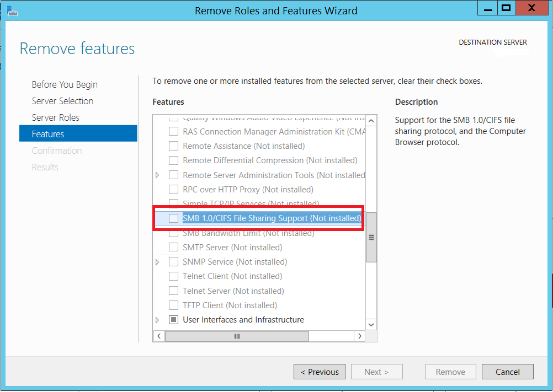
Task: Expand the SNMP Service node
Action: [x=157, y=262]
